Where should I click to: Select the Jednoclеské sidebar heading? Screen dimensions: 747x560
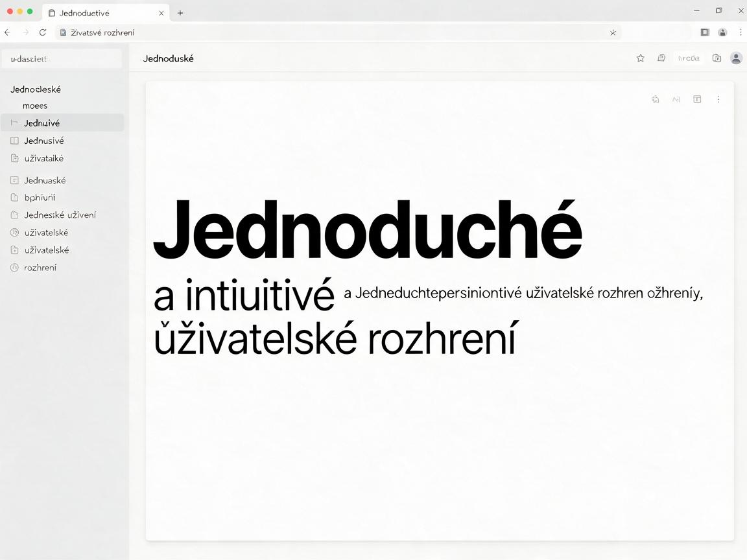tap(36, 89)
